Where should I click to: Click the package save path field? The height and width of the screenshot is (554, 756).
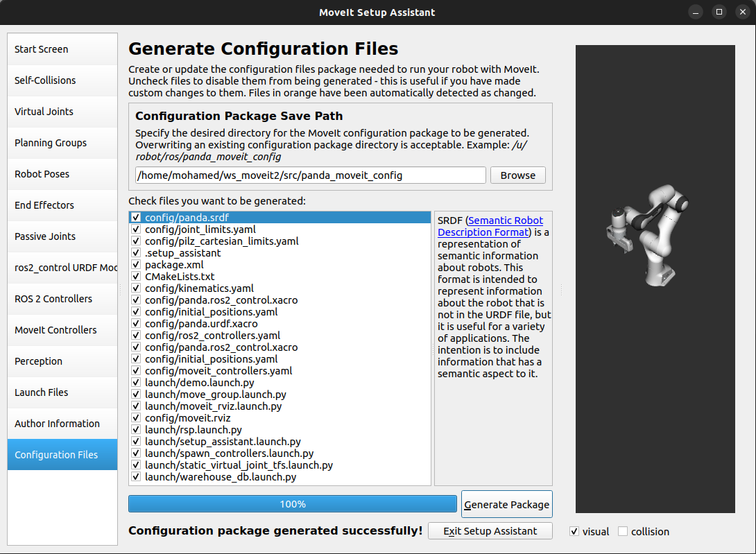(310, 175)
